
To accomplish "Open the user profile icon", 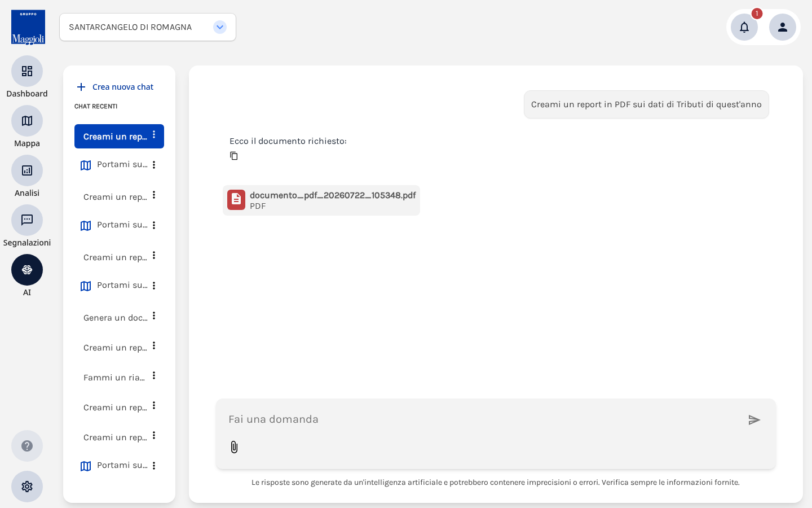I will [x=783, y=27].
